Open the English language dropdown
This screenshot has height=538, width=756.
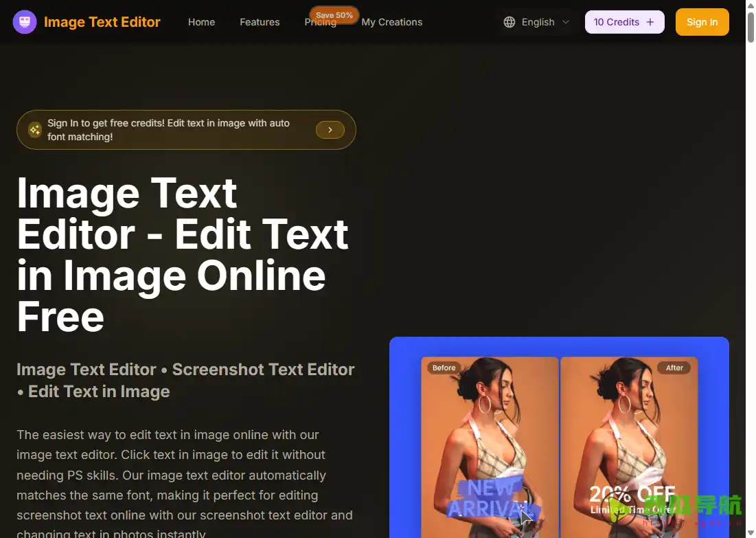point(538,22)
